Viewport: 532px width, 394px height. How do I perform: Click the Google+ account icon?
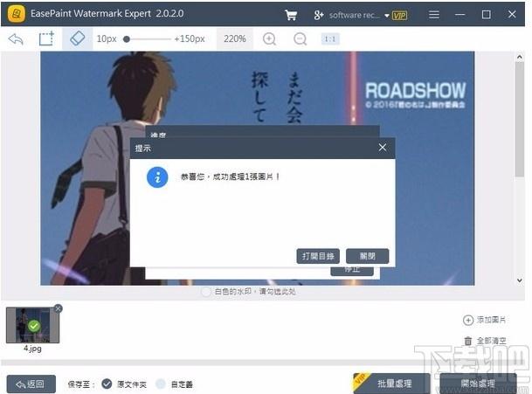tap(318, 15)
